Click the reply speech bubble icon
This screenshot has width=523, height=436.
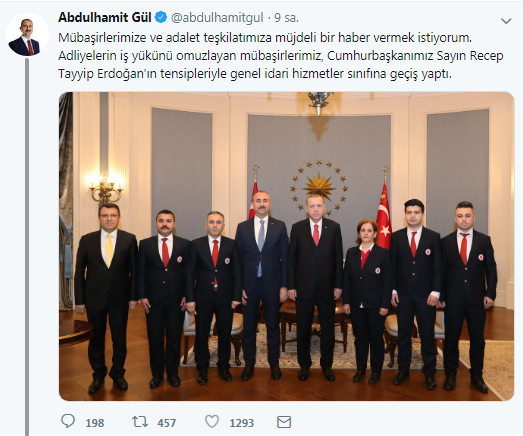coord(68,422)
